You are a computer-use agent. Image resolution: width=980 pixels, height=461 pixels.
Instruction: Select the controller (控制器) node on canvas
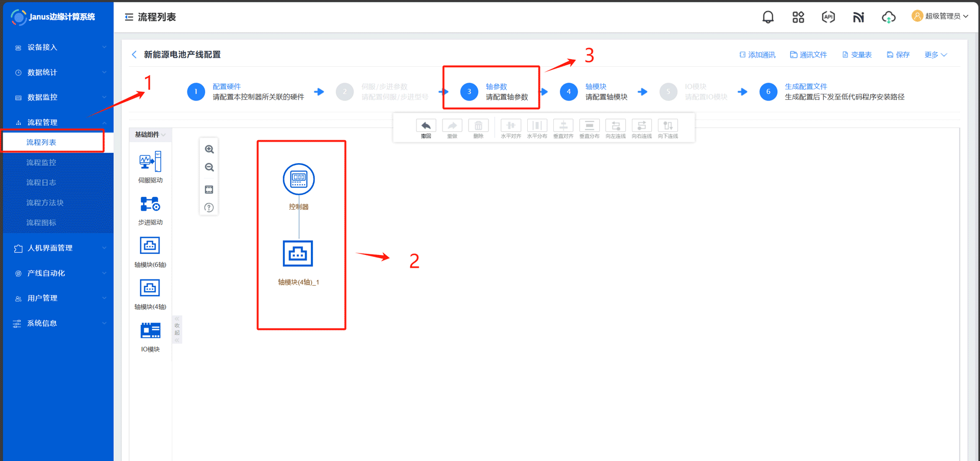pos(299,180)
